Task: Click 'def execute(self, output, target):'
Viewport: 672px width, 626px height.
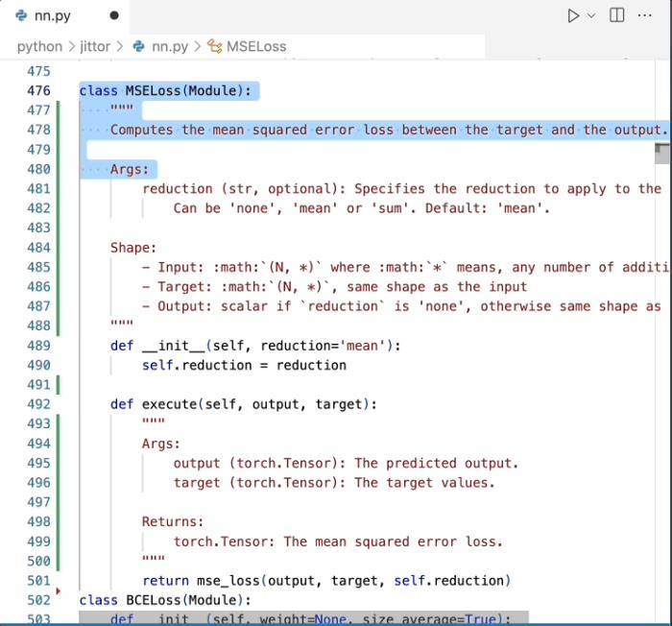Action: click(244, 404)
